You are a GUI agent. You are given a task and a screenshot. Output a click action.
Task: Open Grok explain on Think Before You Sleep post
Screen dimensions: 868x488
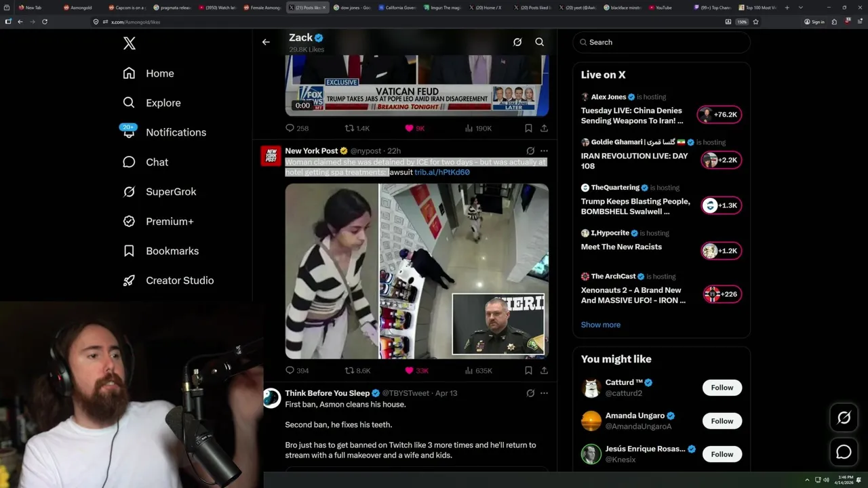click(x=530, y=393)
